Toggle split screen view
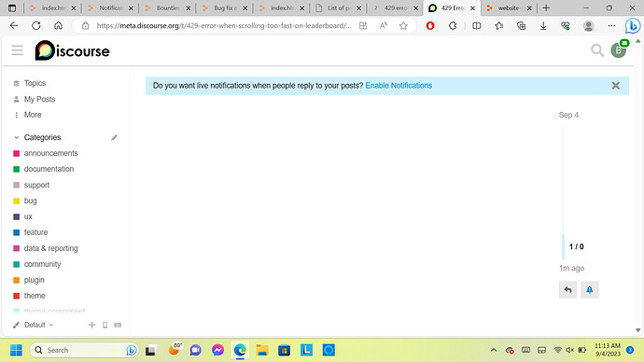The width and height of the screenshot is (644, 362). click(476, 25)
